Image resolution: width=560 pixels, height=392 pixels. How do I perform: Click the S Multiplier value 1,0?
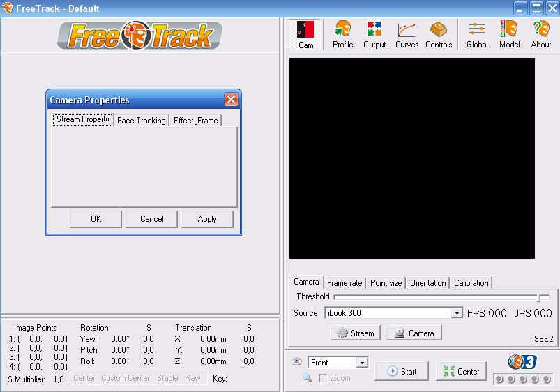coord(59,379)
